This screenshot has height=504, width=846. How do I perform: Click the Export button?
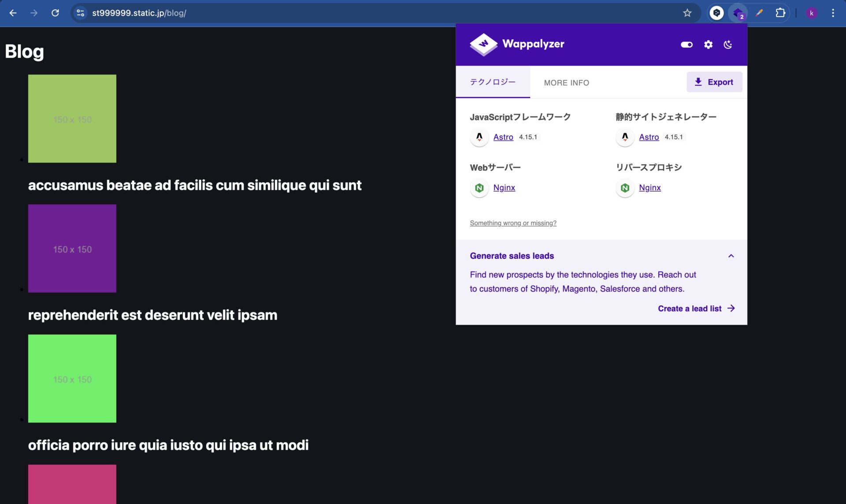714,82
